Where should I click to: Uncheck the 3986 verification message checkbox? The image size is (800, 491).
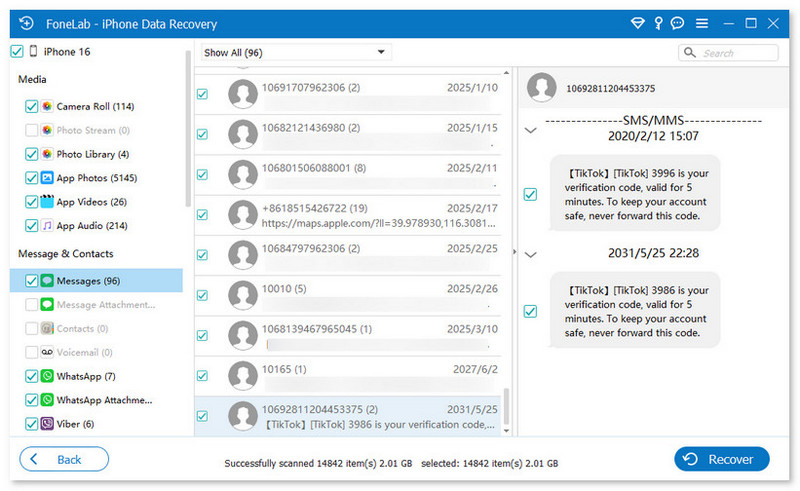[x=530, y=311]
